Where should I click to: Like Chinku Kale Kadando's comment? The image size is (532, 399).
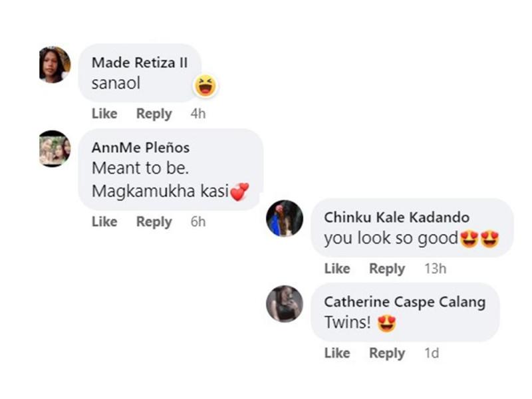point(337,269)
